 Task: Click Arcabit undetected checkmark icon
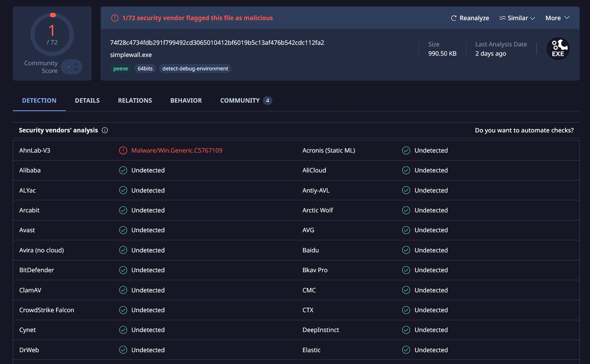(x=123, y=210)
